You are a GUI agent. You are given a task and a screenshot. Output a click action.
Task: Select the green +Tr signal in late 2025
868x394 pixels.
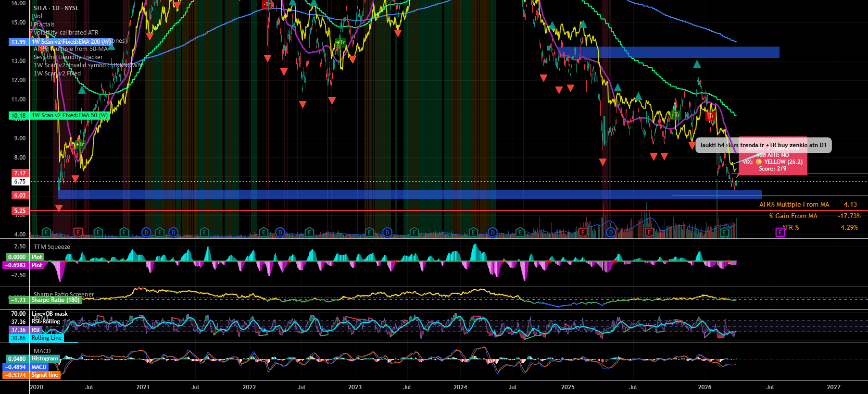click(x=676, y=114)
